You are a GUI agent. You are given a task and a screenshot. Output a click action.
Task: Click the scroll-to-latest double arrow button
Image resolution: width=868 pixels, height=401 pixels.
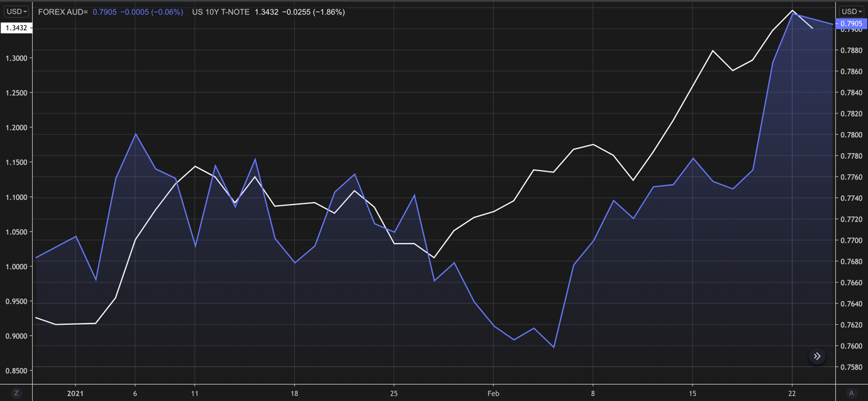click(x=817, y=356)
